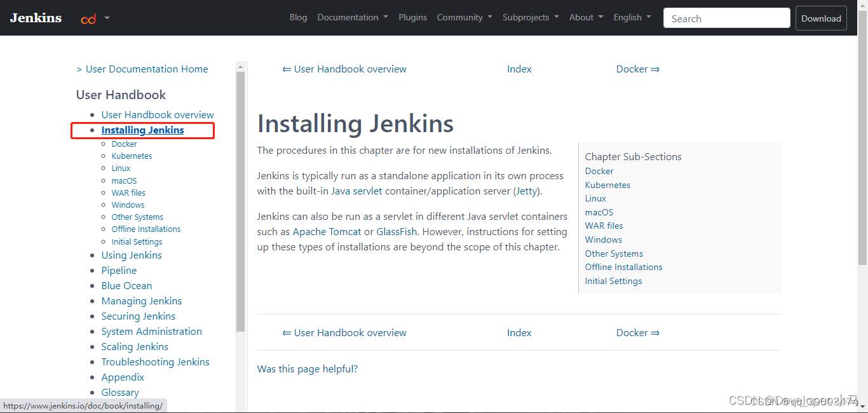868x413 pixels.
Task: Open Other Systems sub-item in sidebar
Action: point(137,217)
